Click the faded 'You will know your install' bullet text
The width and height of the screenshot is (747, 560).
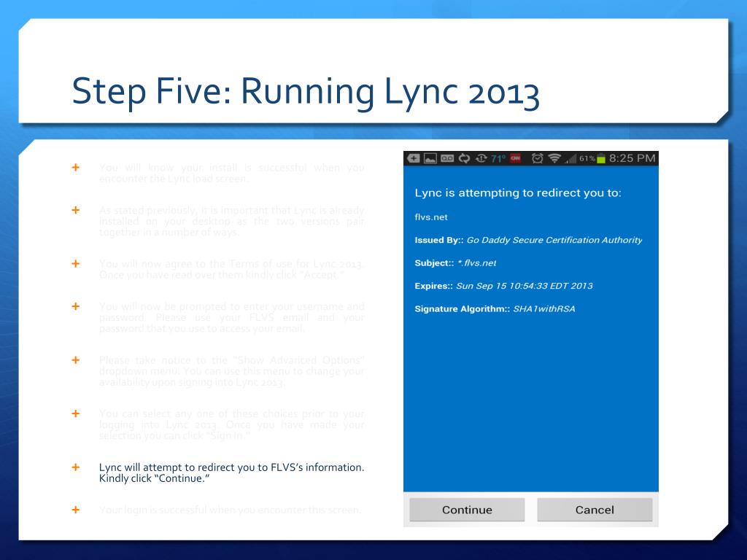231,173
